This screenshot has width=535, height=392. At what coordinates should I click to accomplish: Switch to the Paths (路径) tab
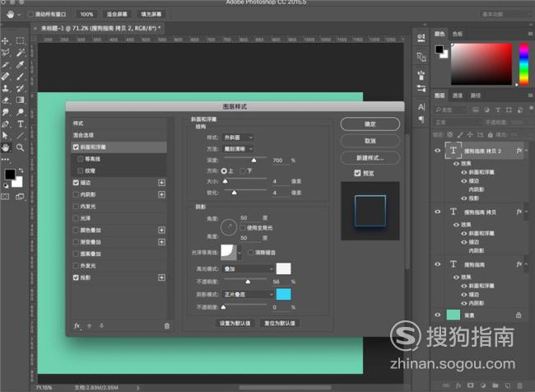476,96
